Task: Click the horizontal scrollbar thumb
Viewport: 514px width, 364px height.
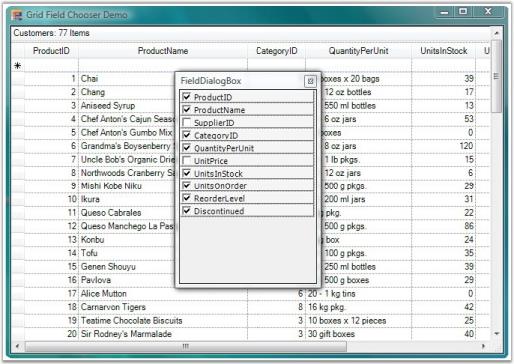Action: pos(186,346)
